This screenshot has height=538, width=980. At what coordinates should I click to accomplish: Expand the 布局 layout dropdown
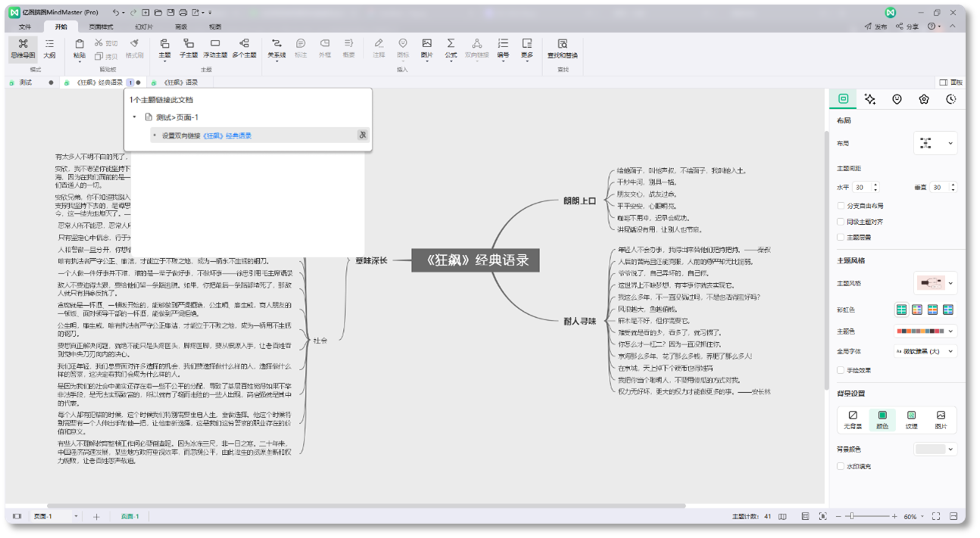point(935,143)
